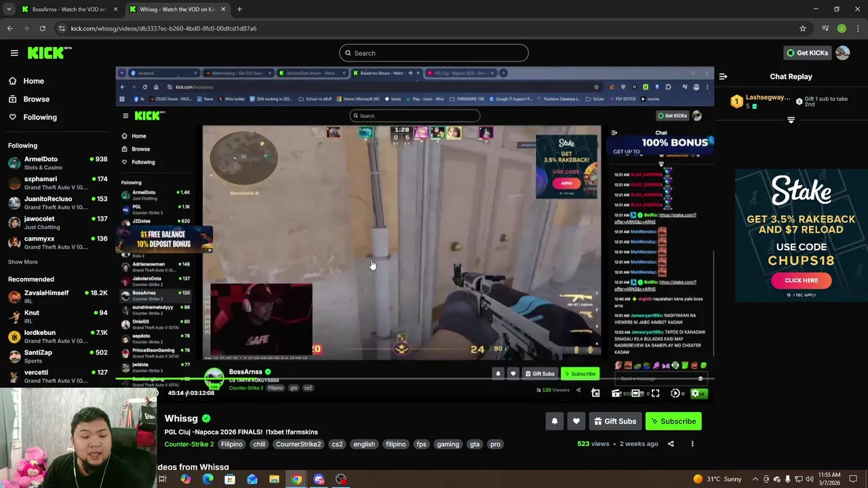Toggle video theater mode

coord(636,393)
